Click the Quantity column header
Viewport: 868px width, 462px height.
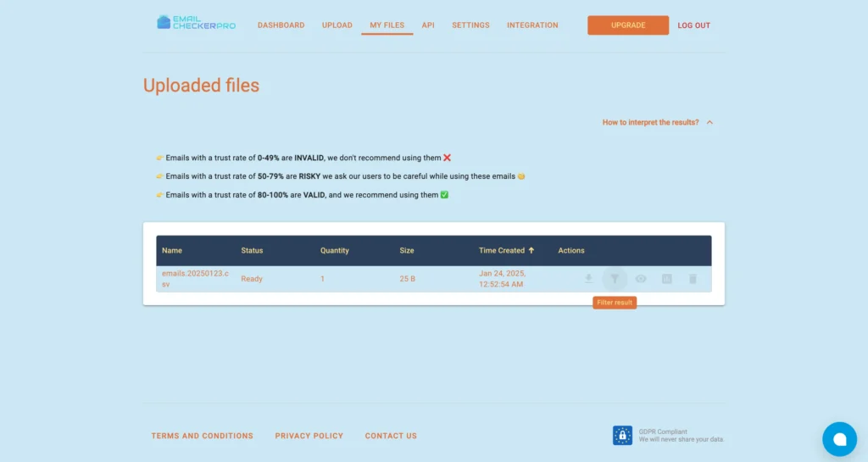(334, 251)
